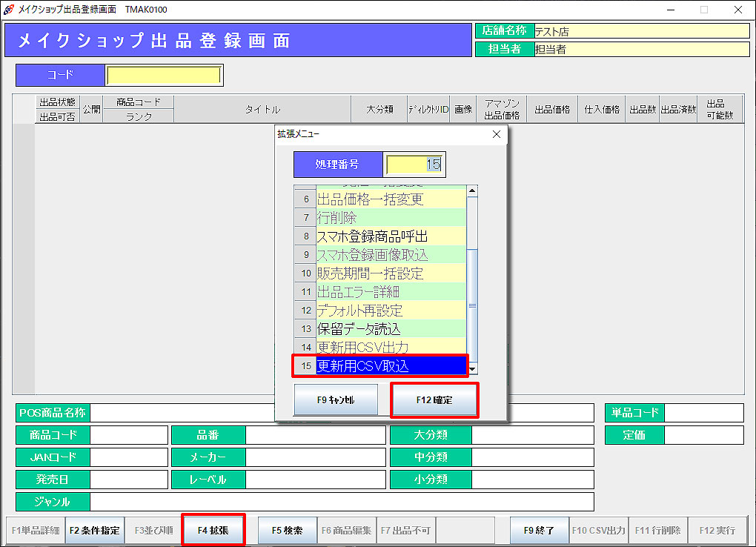Click the 出品価格 column header
This screenshot has width=756, height=547.
(552, 109)
